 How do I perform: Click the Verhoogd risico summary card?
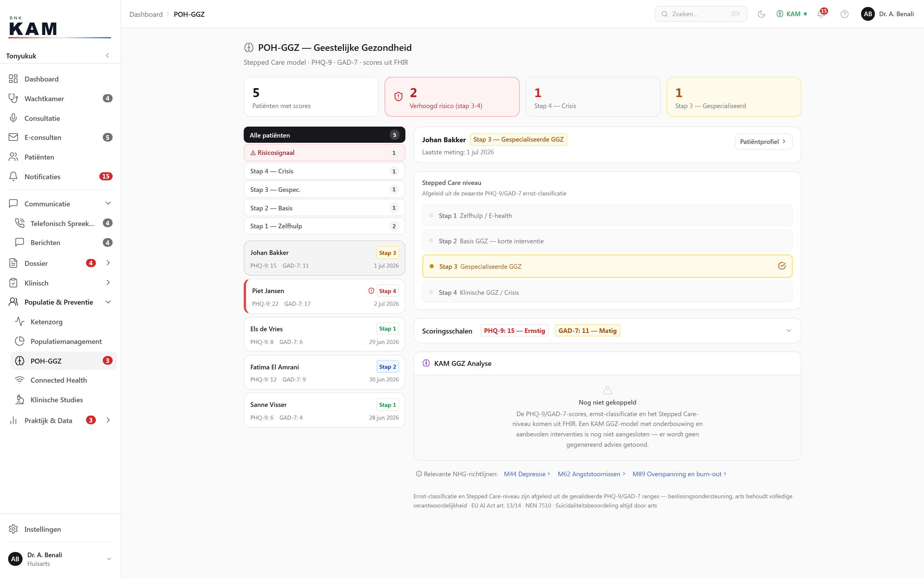tap(452, 97)
